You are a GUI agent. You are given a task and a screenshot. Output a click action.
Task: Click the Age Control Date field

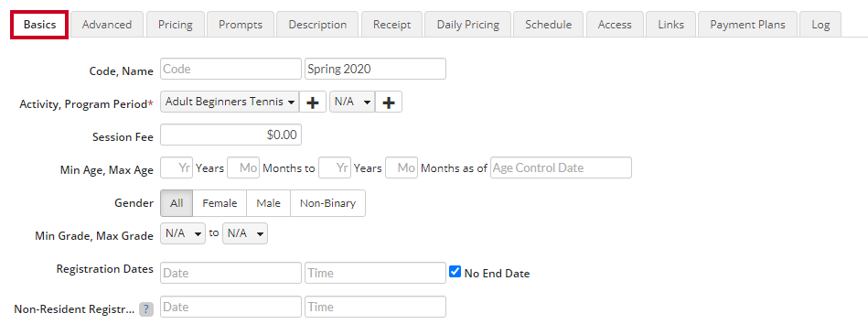[x=561, y=167]
